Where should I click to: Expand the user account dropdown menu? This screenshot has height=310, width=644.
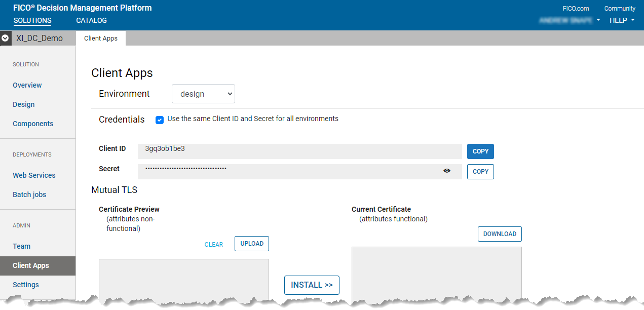pyautogui.click(x=570, y=20)
